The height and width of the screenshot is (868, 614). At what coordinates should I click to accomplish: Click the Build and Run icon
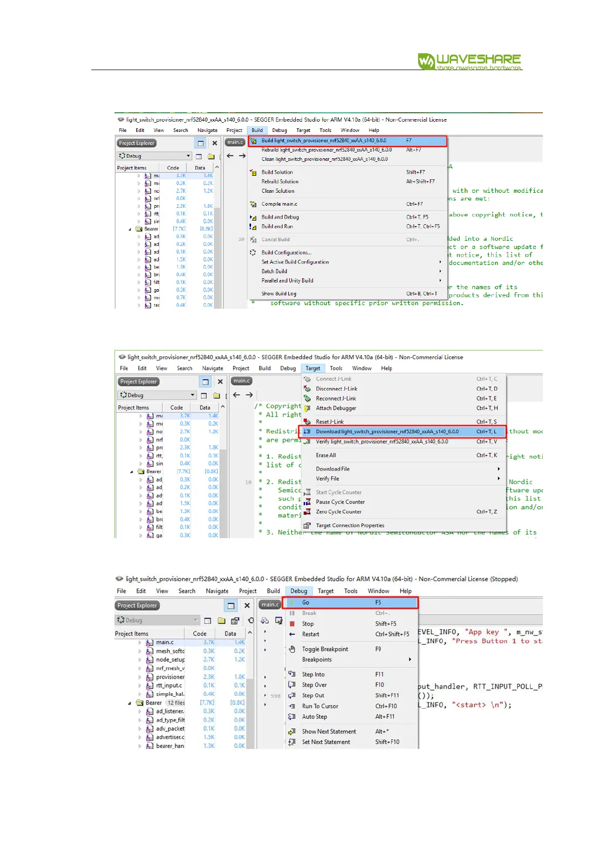253,227
